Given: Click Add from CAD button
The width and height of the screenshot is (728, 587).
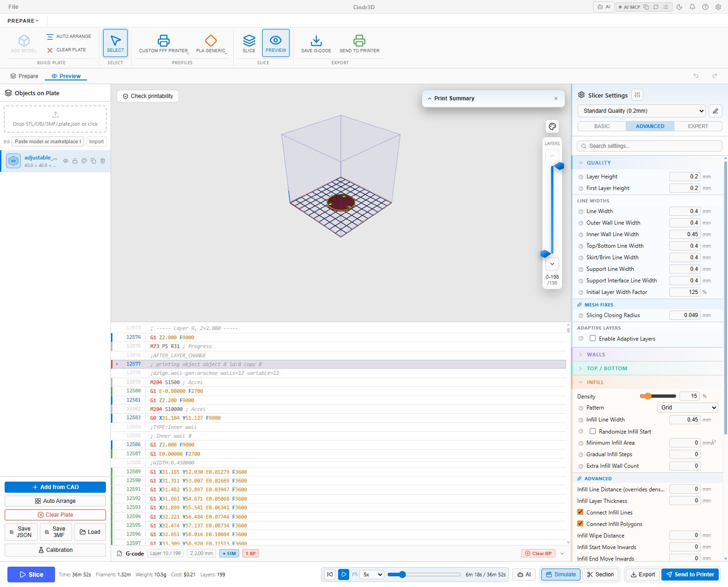Looking at the screenshot, I should (x=55, y=487).
